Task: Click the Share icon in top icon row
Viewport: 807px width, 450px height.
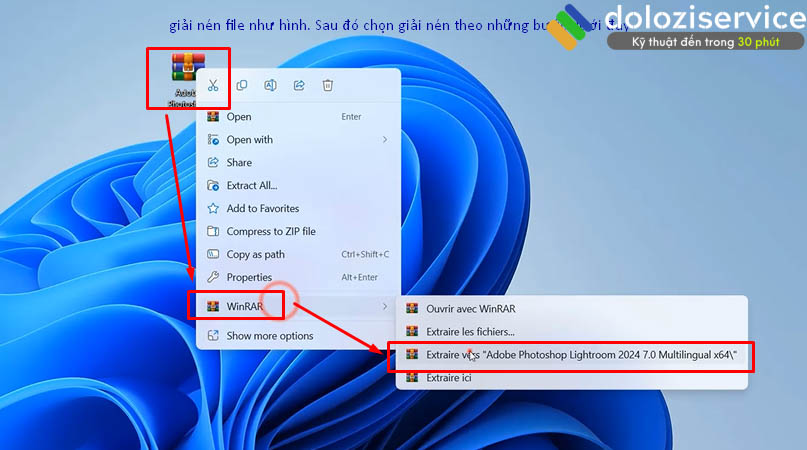Action: pyautogui.click(x=299, y=85)
